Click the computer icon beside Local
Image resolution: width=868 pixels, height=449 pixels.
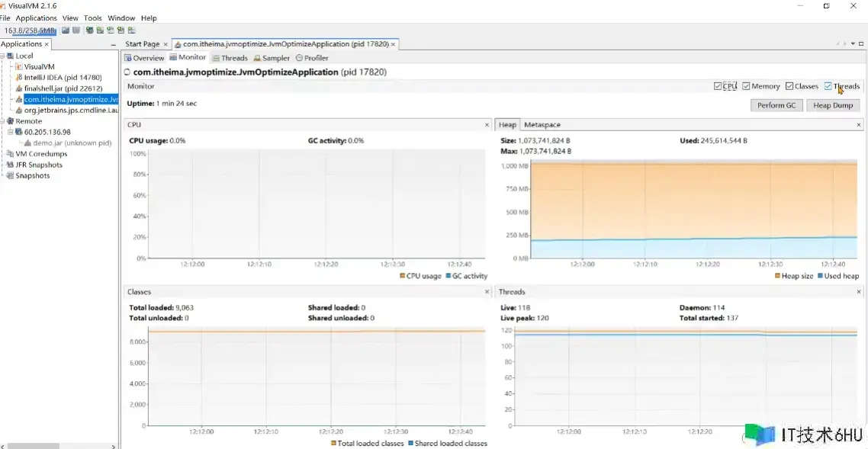pyautogui.click(x=11, y=56)
